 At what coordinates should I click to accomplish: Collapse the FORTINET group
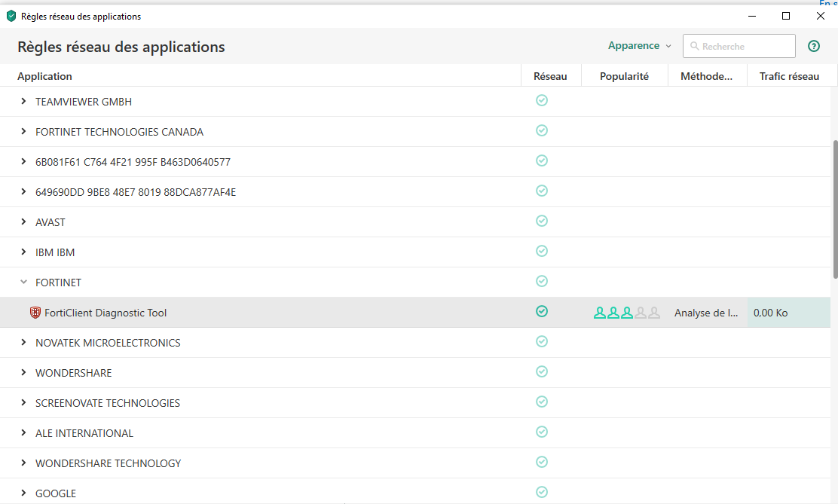[x=23, y=283]
